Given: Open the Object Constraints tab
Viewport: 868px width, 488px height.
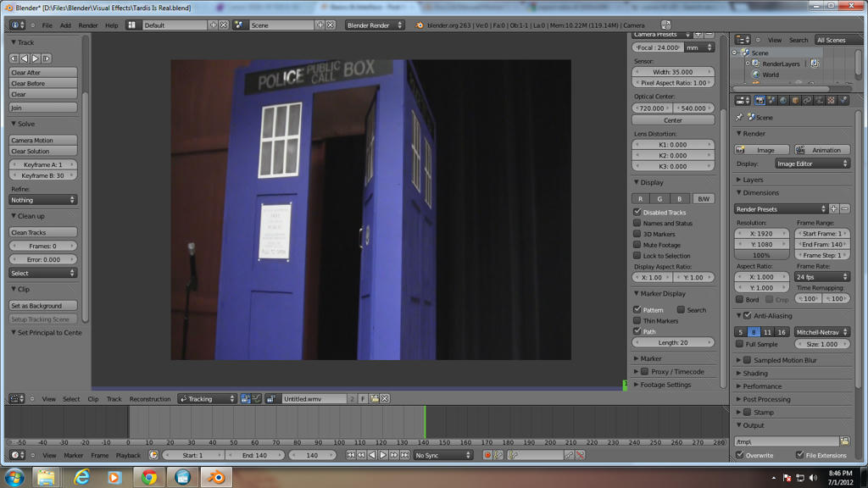Looking at the screenshot, I should [x=808, y=99].
